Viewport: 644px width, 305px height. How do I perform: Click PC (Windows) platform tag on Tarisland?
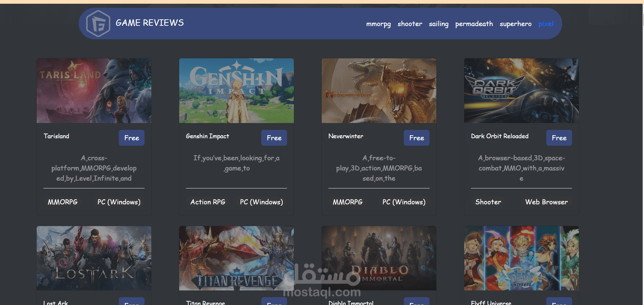click(119, 202)
